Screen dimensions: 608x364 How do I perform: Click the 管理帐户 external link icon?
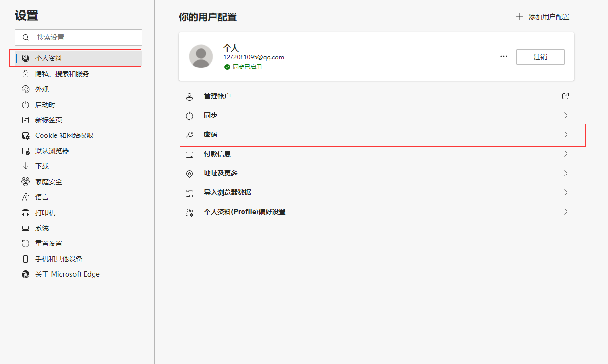pyautogui.click(x=565, y=96)
